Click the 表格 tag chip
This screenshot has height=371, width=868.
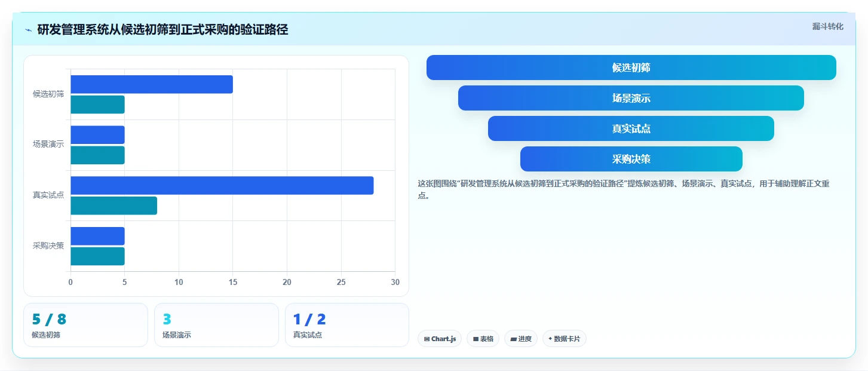483,339
